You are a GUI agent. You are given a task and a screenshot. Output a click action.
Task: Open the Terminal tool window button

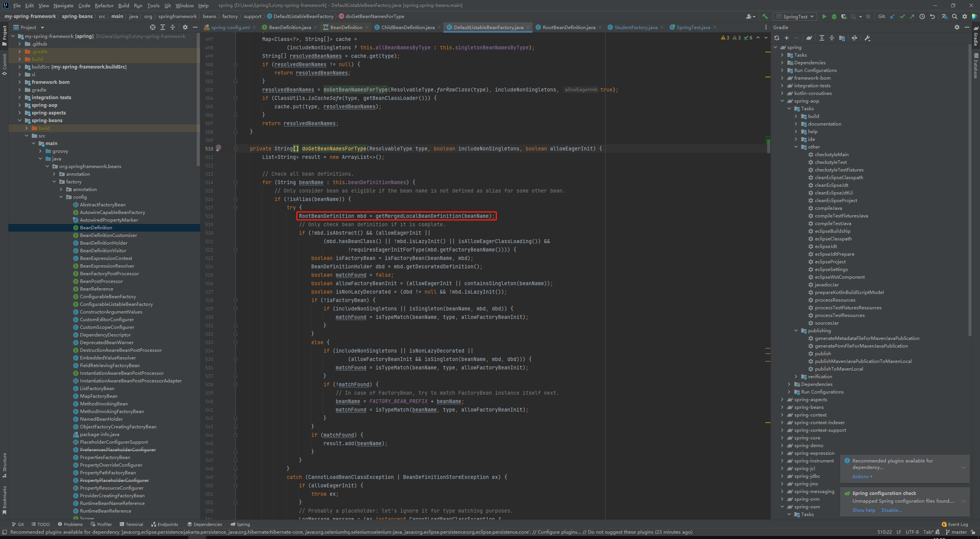[x=131, y=524]
